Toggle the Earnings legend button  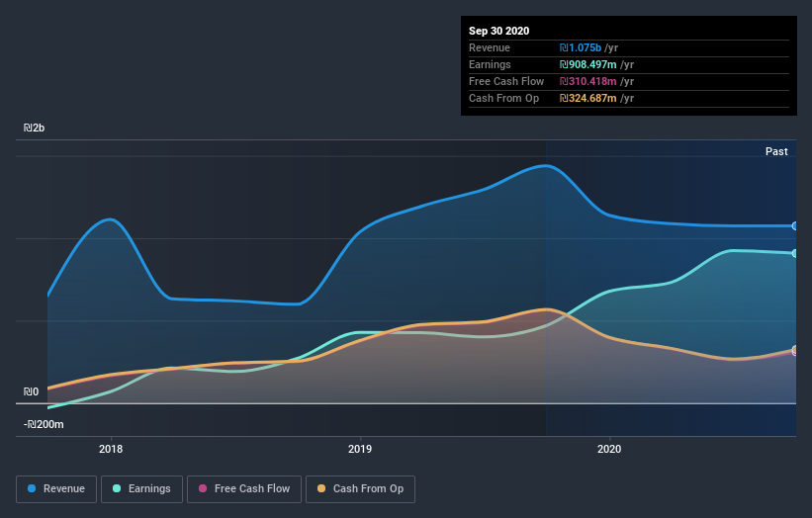(x=141, y=489)
